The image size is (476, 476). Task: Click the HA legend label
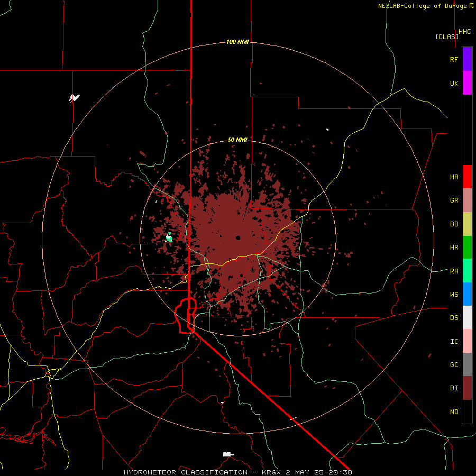click(x=454, y=177)
